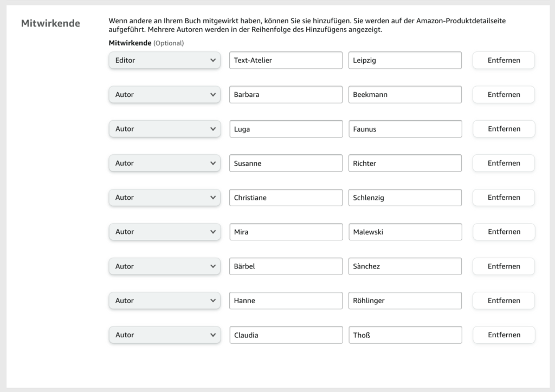Remove contributor Claudia Thoß

(504, 335)
